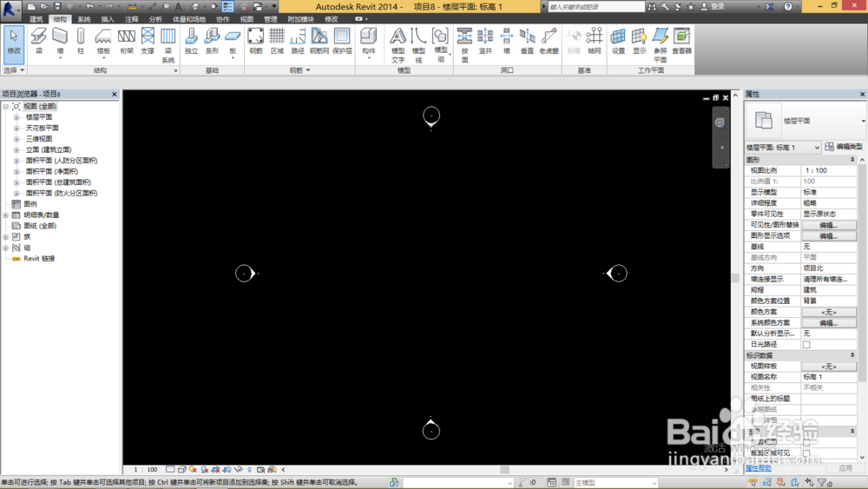The image size is (868, 489).
Task: Open the 管理 ribbon tab
Action: (x=270, y=19)
